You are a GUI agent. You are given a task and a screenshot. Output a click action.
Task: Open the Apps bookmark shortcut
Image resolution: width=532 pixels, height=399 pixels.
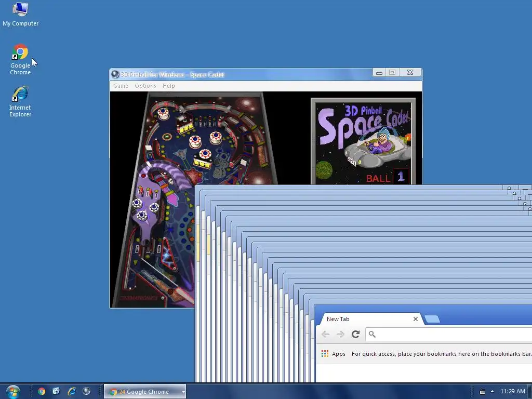[x=333, y=353]
